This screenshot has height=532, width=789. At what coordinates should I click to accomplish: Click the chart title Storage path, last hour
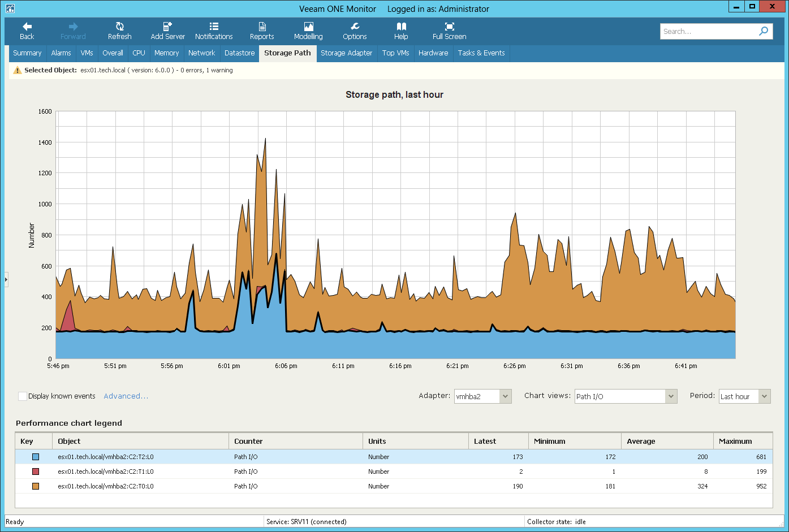(x=394, y=95)
